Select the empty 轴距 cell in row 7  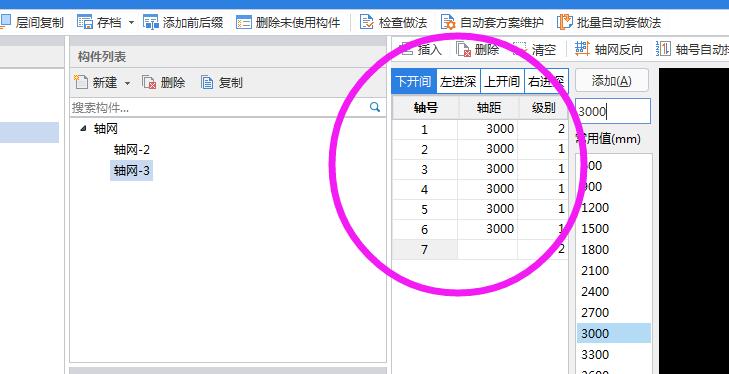pyautogui.click(x=488, y=249)
